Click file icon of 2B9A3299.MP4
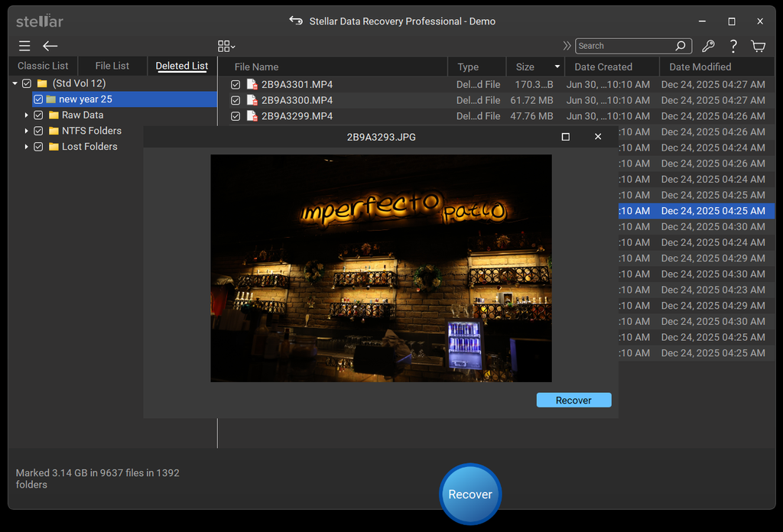The image size is (783, 532). tap(252, 116)
